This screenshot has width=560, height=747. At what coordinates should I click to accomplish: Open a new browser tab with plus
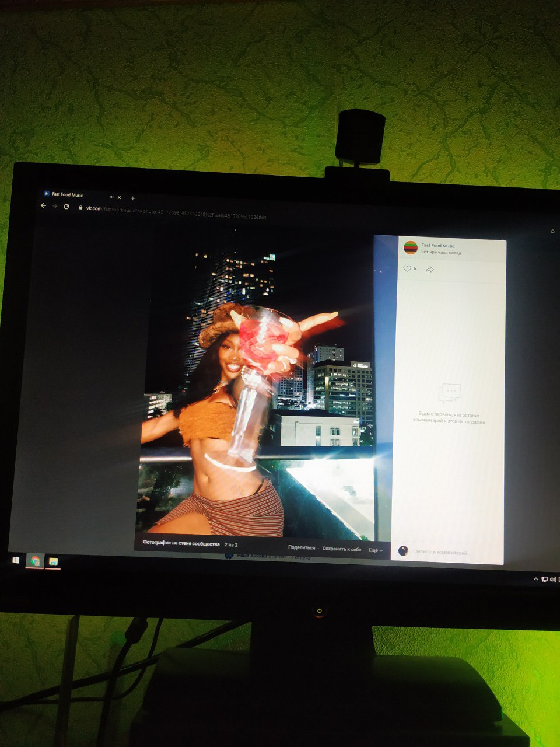click(x=132, y=198)
